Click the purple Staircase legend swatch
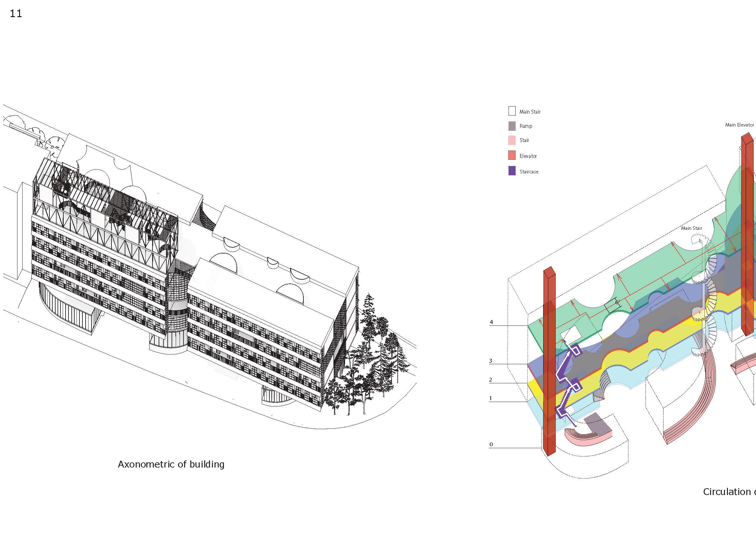Image resolution: width=756 pixels, height=536 pixels. point(512,171)
